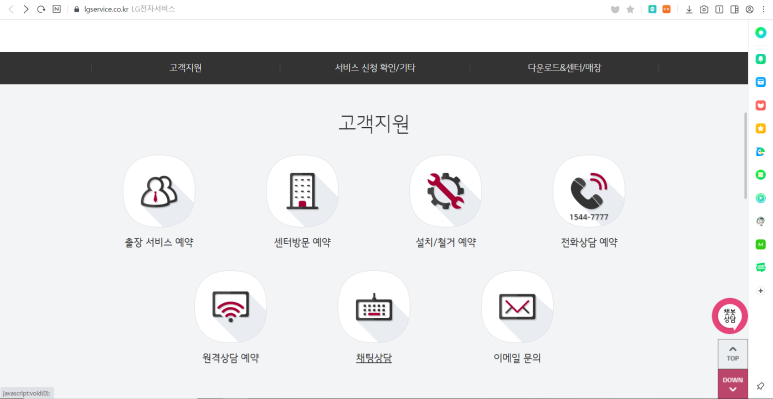Click the site security lock icon
This screenshot has width=773, height=399.
point(76,9)
